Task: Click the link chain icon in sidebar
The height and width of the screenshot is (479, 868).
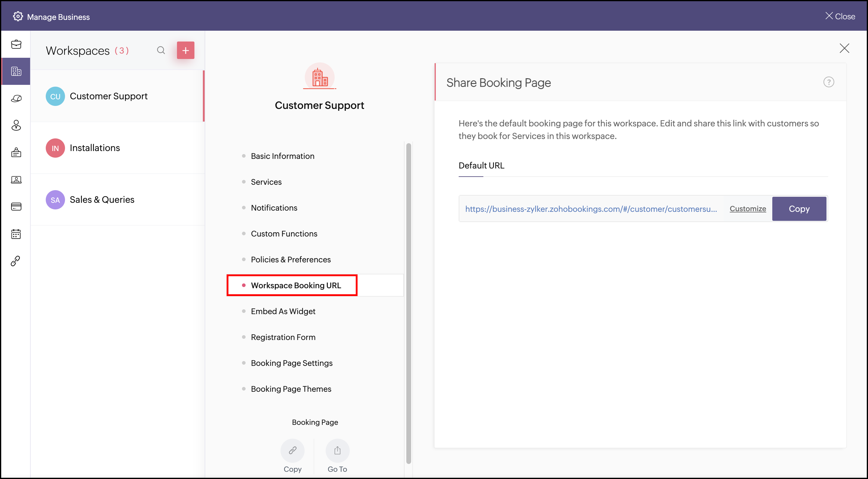Action: [16, 261]
